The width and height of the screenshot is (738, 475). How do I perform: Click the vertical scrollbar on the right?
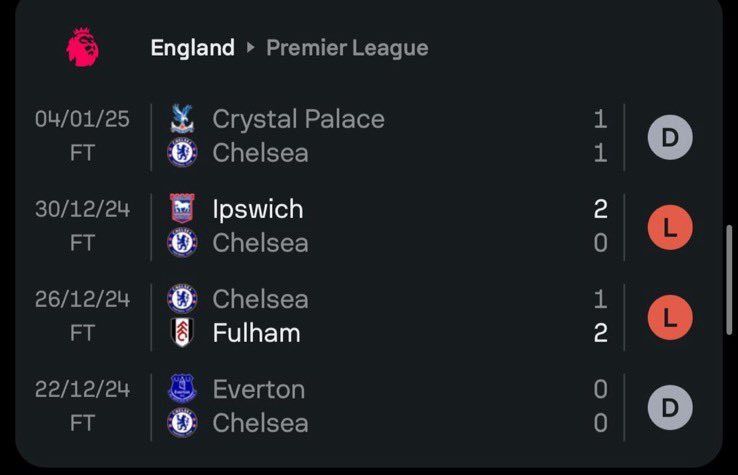pyautogui.click(x=729, y=280)
